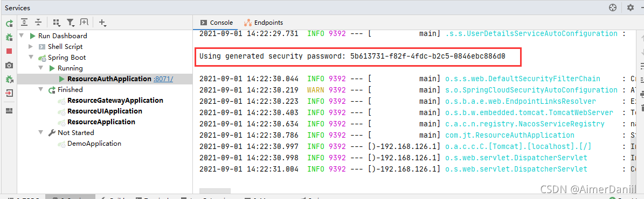
Task: Open the Services gear settings icon
Action: (630, 8)
